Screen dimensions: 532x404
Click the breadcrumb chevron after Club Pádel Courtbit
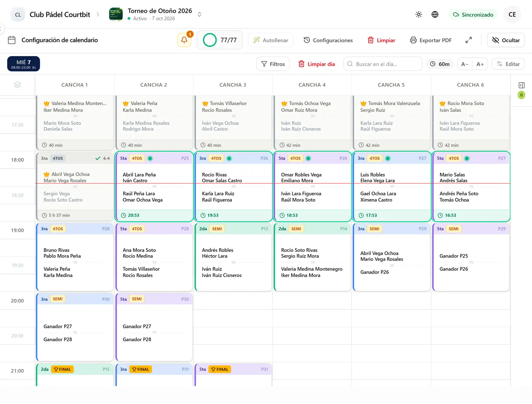coord(98,14)
